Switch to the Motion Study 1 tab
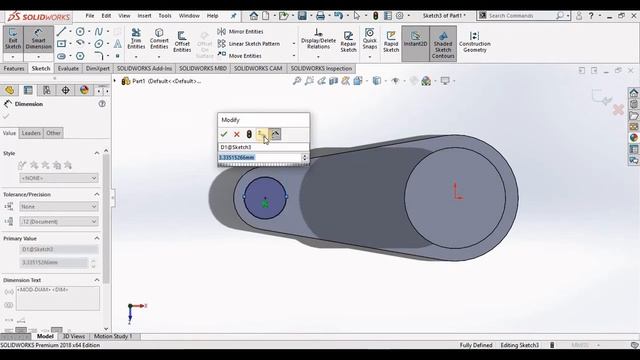 pyautogui.click(x=113, y=336)
